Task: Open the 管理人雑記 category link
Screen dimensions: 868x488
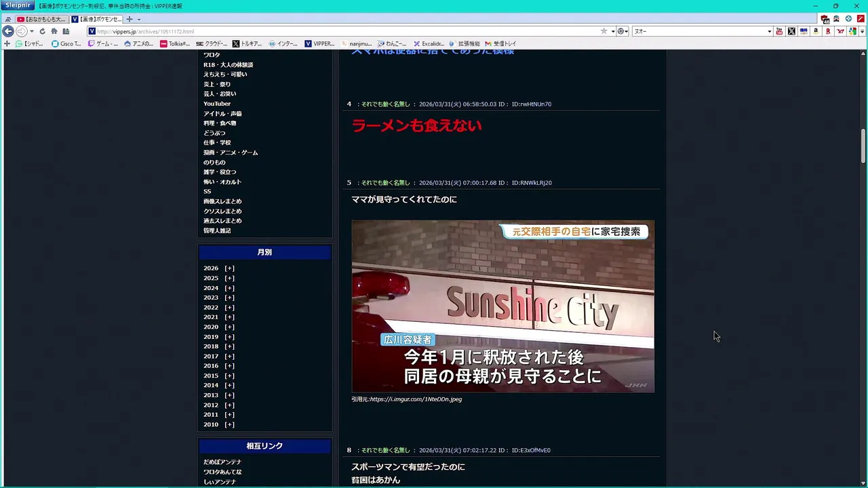Action: pyautogui.click(x=217, y=230)
